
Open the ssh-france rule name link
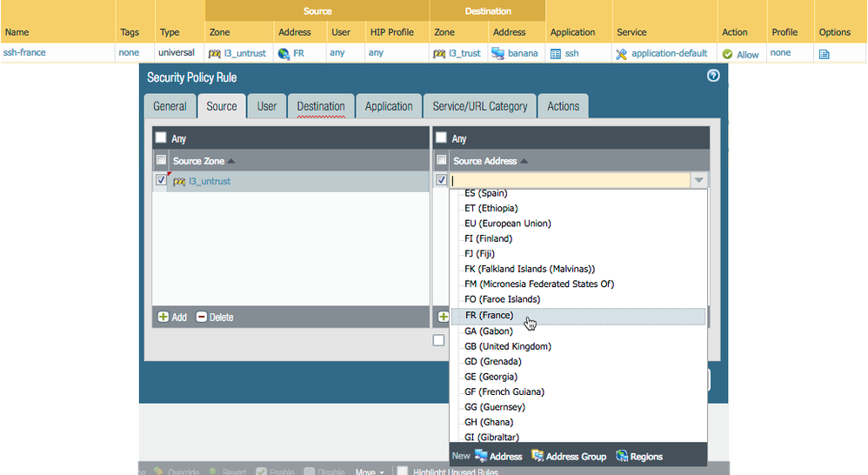point(25,53)
